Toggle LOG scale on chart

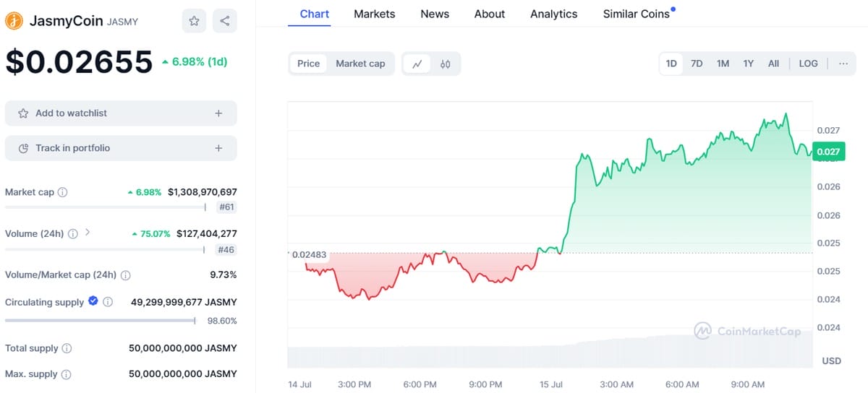pos(809,64)
